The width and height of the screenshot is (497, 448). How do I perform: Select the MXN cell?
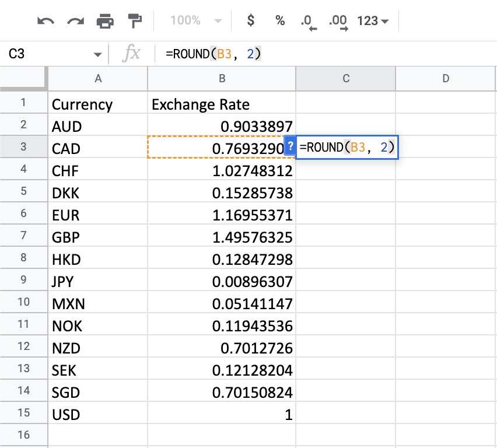tap(98, 302)
